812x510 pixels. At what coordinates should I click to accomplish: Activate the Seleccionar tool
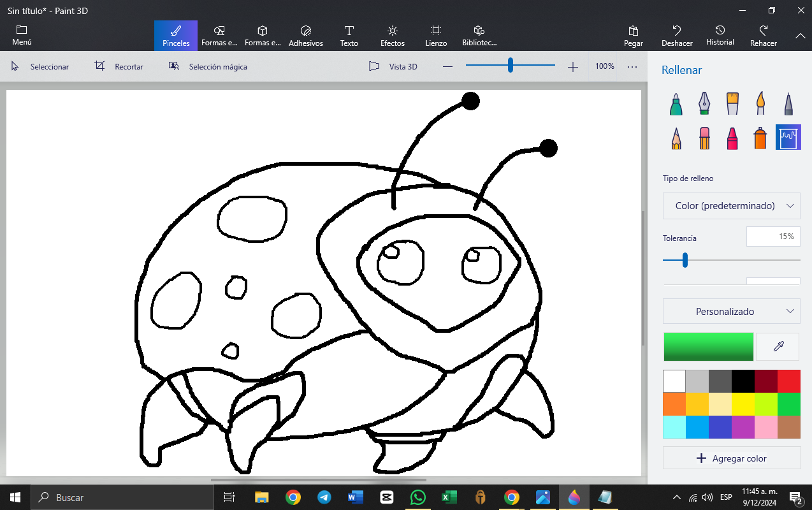(x=40, y=66)
